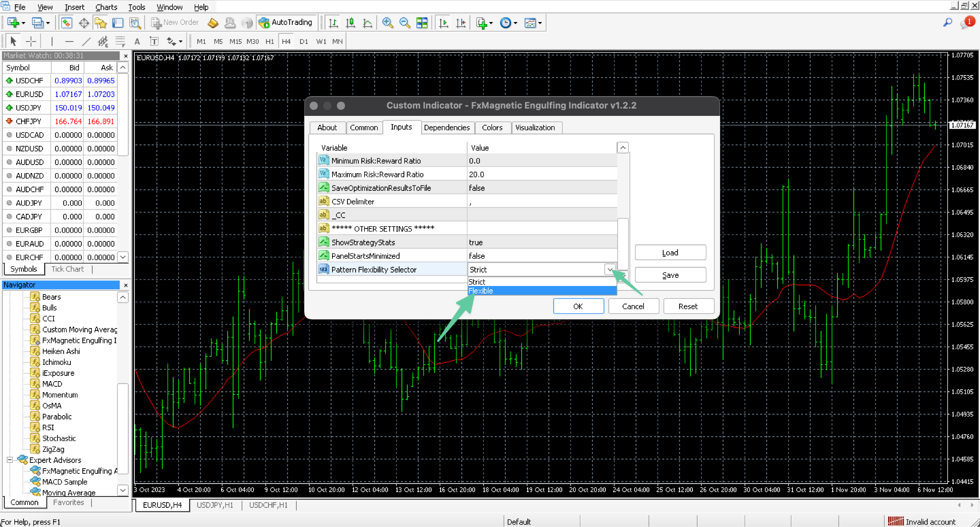Open the Strategy Tester magnifier icon

(x=135, y=22)
